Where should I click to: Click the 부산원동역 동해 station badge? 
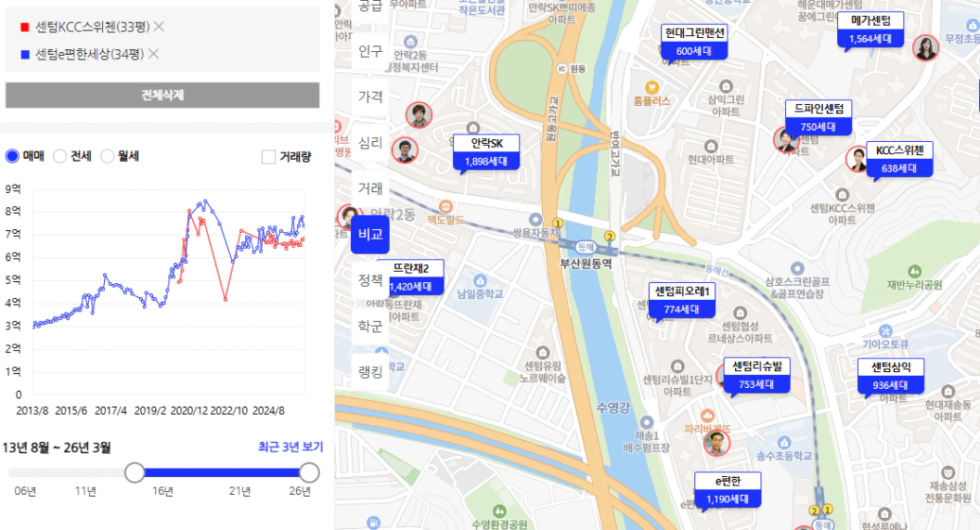585,247
